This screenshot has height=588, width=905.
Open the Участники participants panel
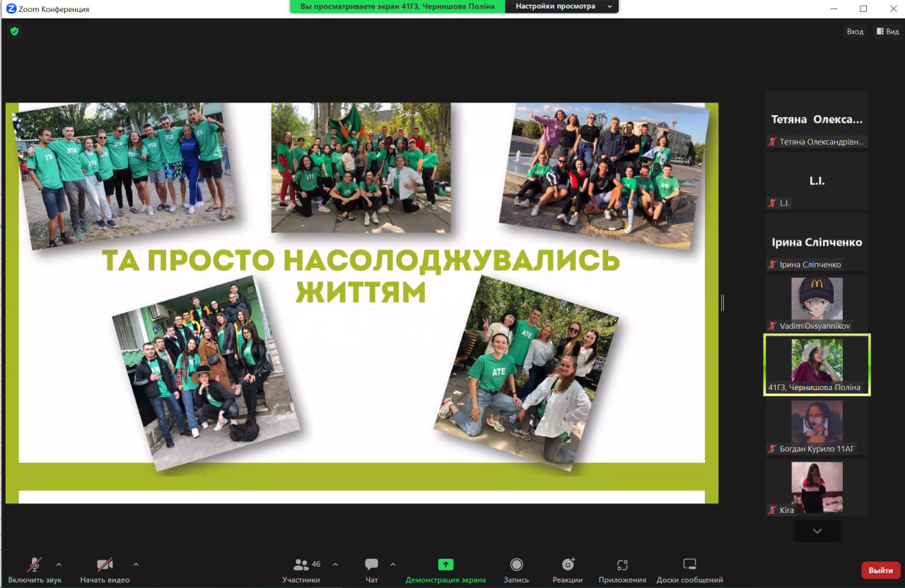pos(302,570)
